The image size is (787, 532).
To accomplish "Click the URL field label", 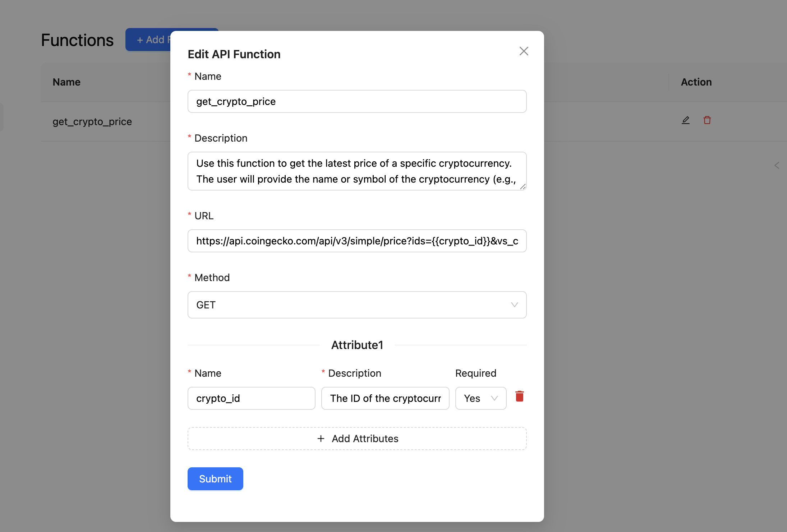I will point(204,216).
